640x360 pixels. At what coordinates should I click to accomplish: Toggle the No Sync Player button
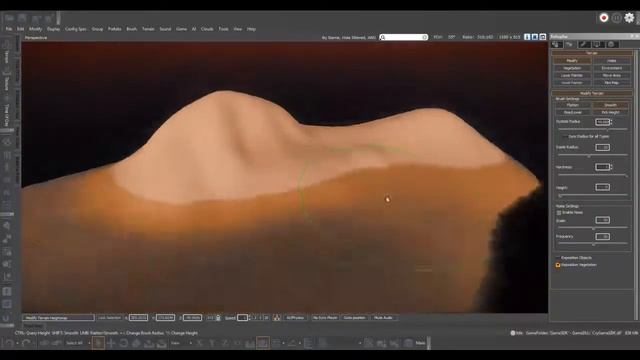[x=325, y=318]
